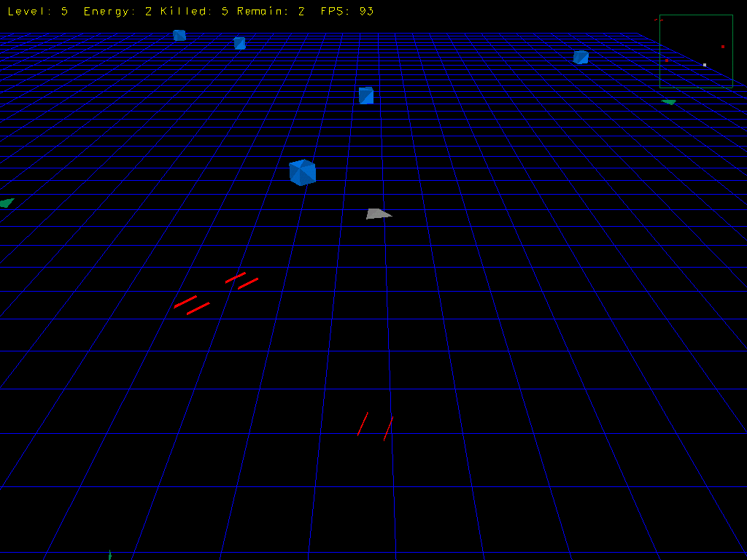Click the right red enemy dot on minimap
This screenshot has width=747, height=560.
(x=723, y=47)
